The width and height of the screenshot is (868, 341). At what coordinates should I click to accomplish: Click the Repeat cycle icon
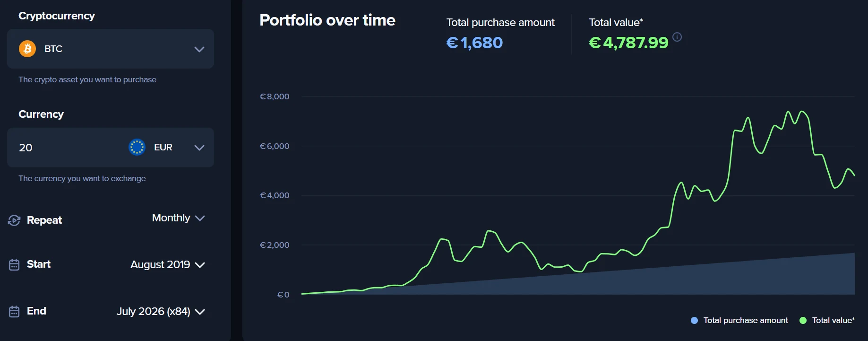[14, 220]
